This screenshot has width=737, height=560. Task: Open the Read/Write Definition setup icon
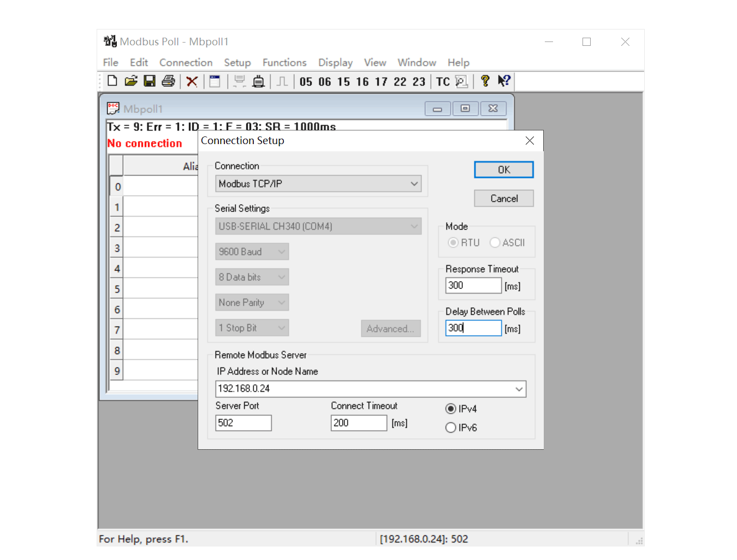click(x=215, y=81)
